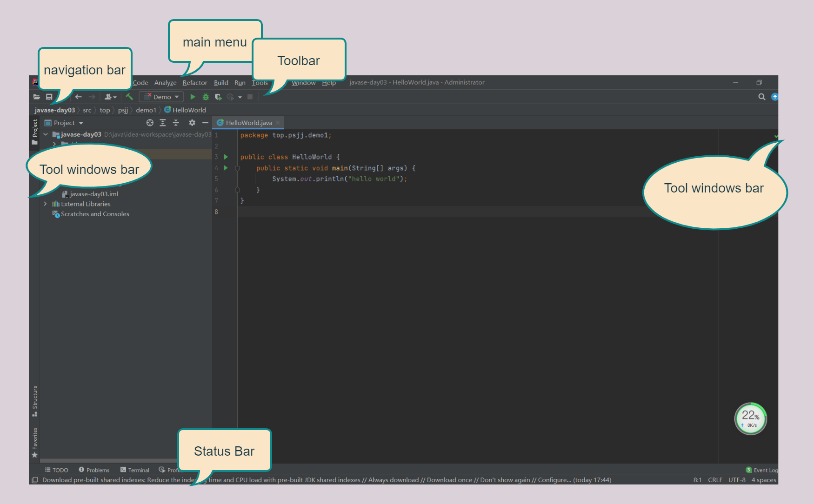The height and width of the screenshot is (504, 814).
Task: Open the Refactor menu
Action: pos(194,83)
